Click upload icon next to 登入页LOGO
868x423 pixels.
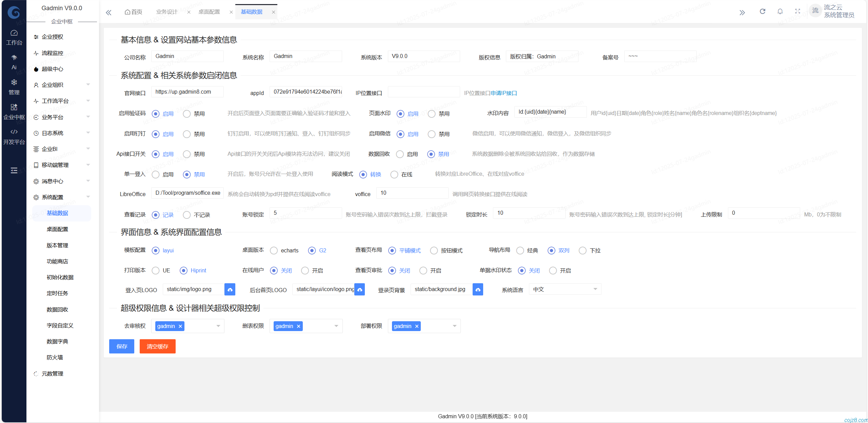(x=230, y=290)
